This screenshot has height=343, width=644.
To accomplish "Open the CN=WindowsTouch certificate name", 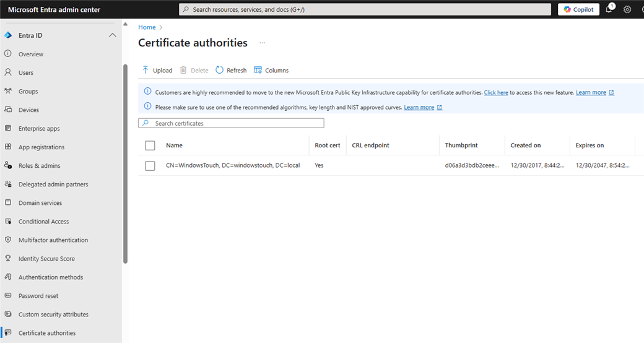I will tap(233, 165).
